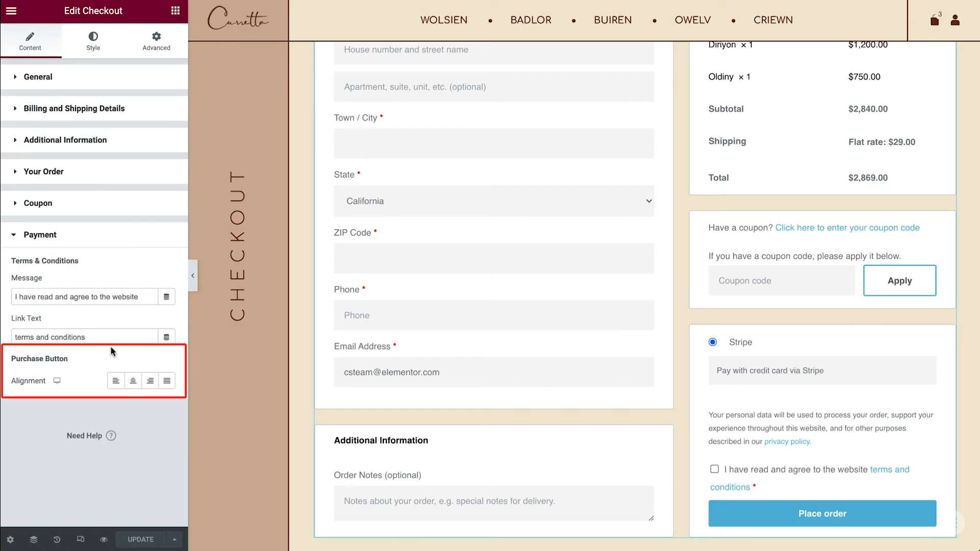Open the shopping bag cart icon

point(935,20)
